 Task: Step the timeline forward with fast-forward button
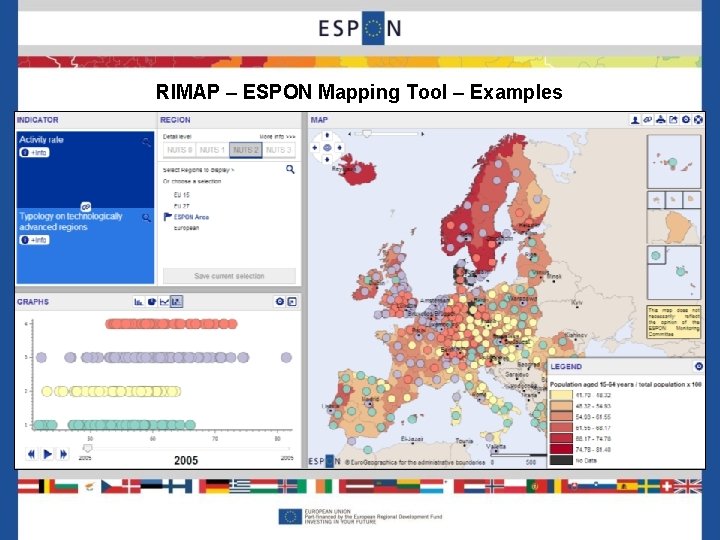[63, 454]
